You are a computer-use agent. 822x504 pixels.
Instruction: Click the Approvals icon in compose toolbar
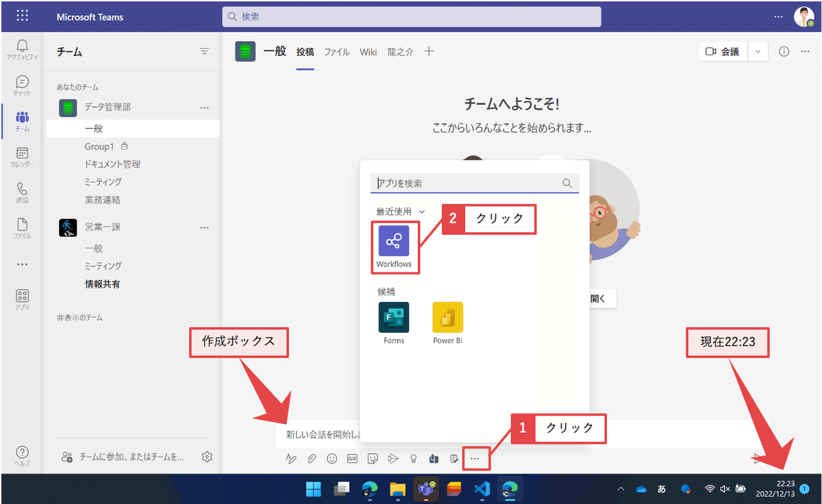(x=434, y=458)
